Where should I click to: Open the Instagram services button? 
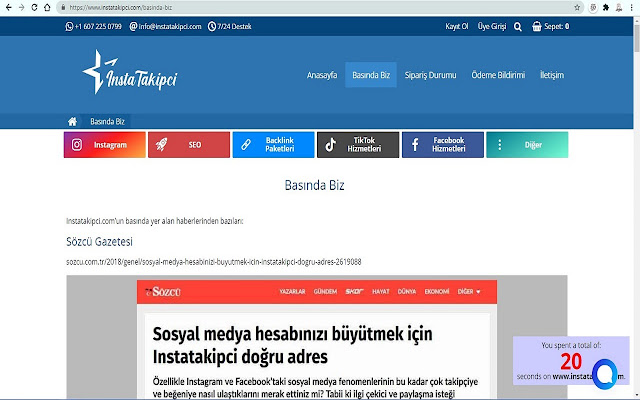pos(104,145)
